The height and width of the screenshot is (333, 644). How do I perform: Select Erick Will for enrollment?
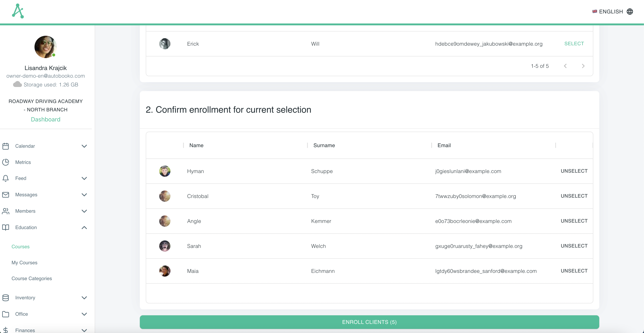pyautogui.click(x=574, y=44)
